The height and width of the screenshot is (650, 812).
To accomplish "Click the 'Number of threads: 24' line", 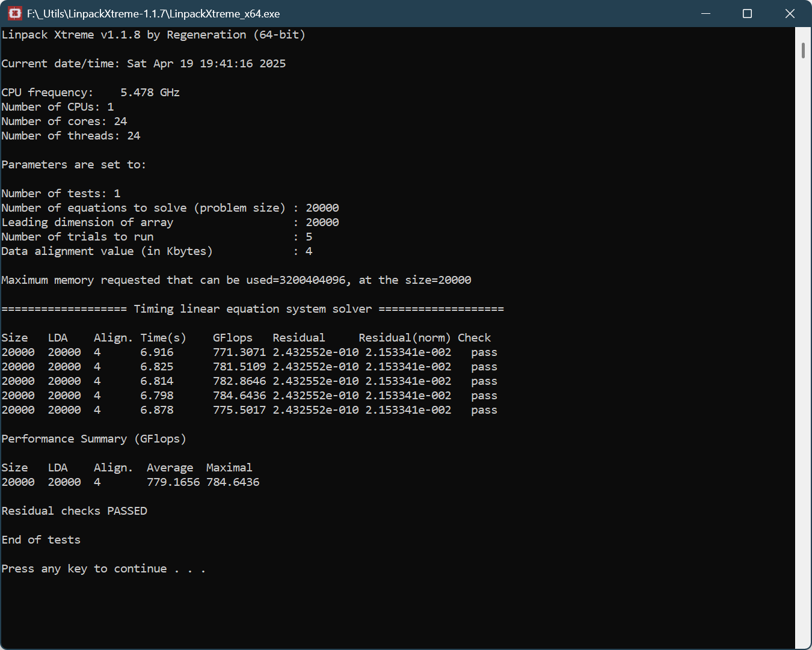I will tap(71, 136).
